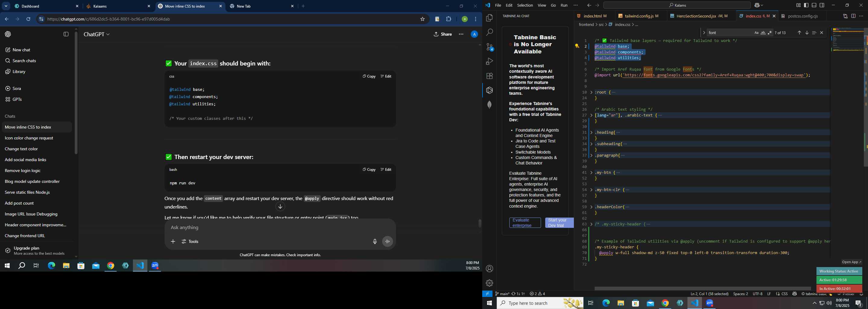Open the Selection menu in VS Code
Image resolution: width=868 pixels, height=309 pixels.
pos(525,5)
